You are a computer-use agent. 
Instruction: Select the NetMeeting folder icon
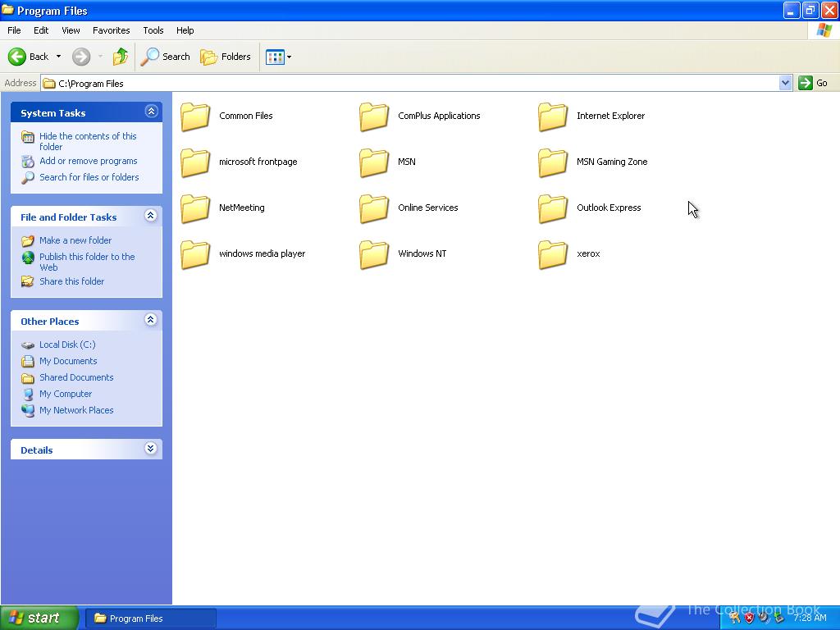(x=195, y=208)
